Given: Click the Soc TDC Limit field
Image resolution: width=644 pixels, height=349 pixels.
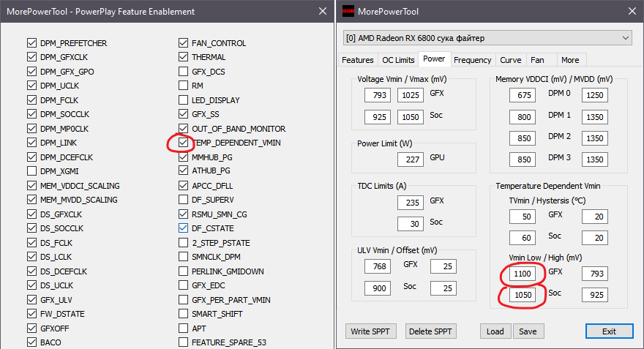Looking at the screenshot, I should pos(411,224).
